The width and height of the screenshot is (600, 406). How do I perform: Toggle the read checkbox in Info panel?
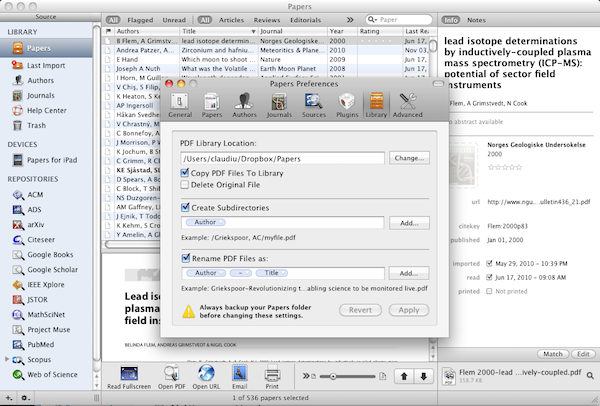click(x=489, y=277)
